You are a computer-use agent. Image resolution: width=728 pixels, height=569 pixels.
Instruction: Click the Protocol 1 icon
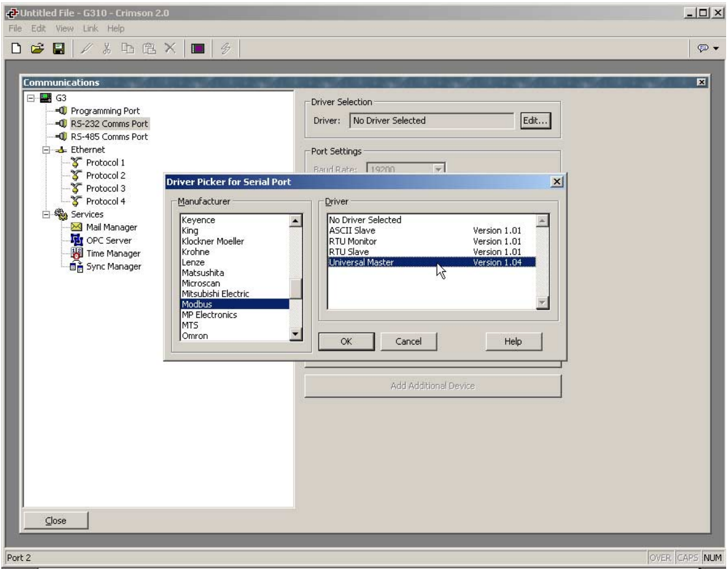(x=77, y=162)
